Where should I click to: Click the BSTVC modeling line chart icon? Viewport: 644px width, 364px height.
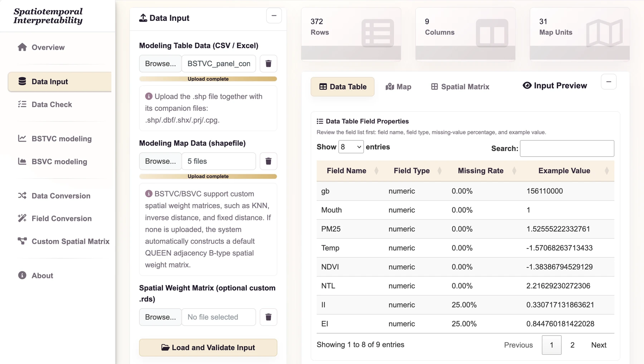[22, 138]
